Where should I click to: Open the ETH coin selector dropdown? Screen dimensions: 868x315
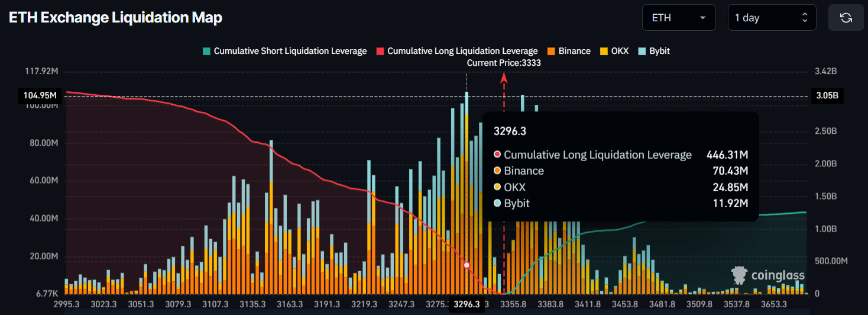[x=678, y=18]
